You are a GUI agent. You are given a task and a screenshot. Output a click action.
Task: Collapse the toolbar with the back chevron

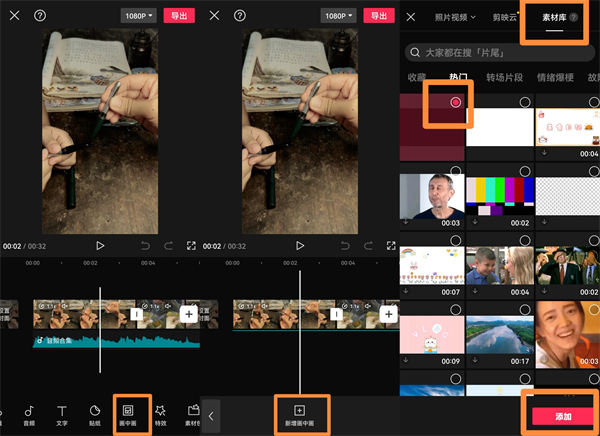(211, 415)
